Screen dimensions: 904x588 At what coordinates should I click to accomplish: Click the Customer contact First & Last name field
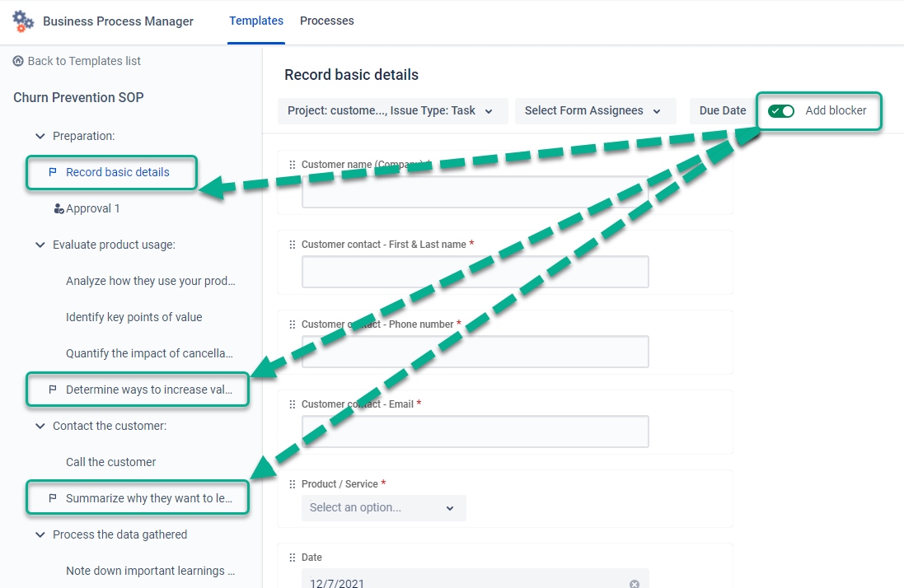(475, 272)
